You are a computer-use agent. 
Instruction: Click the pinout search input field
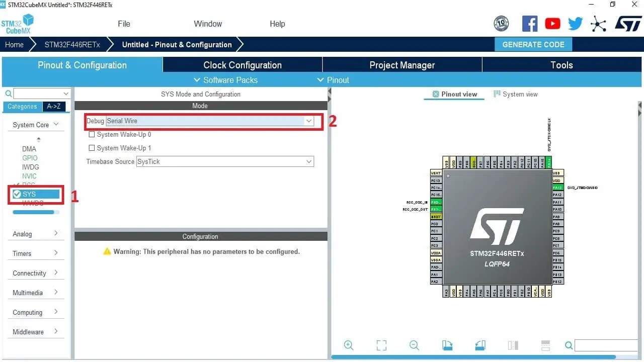606,345
